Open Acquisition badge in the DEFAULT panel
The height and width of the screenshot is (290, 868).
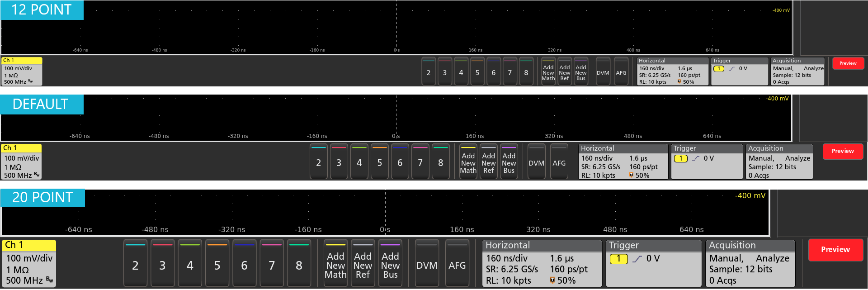point(779,162)
